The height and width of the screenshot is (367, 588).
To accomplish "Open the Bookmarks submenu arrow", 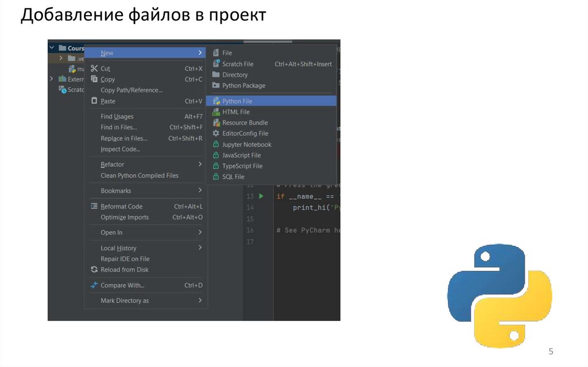I will point(200,190).
